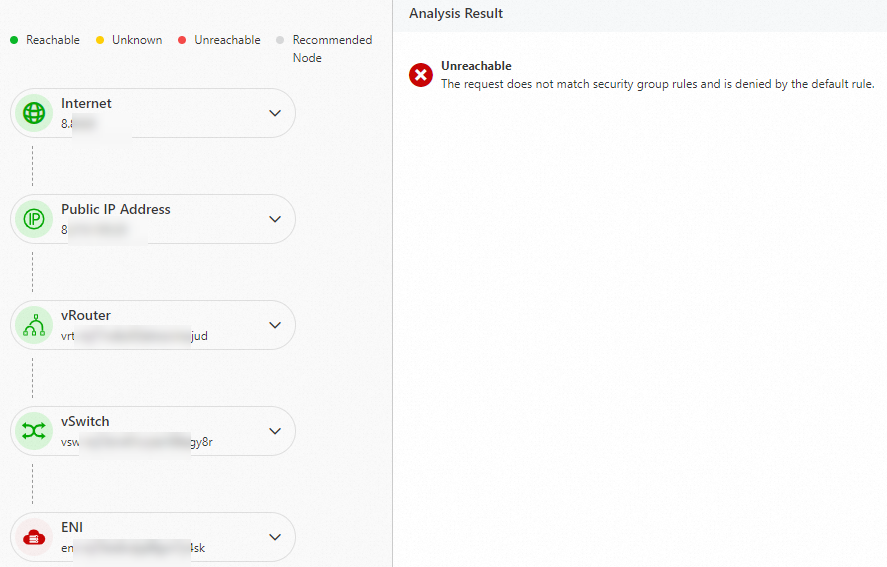Click the yellow Unknown legend dot
887x567 pixels.
pyautogui.click(x=100, y=40)
